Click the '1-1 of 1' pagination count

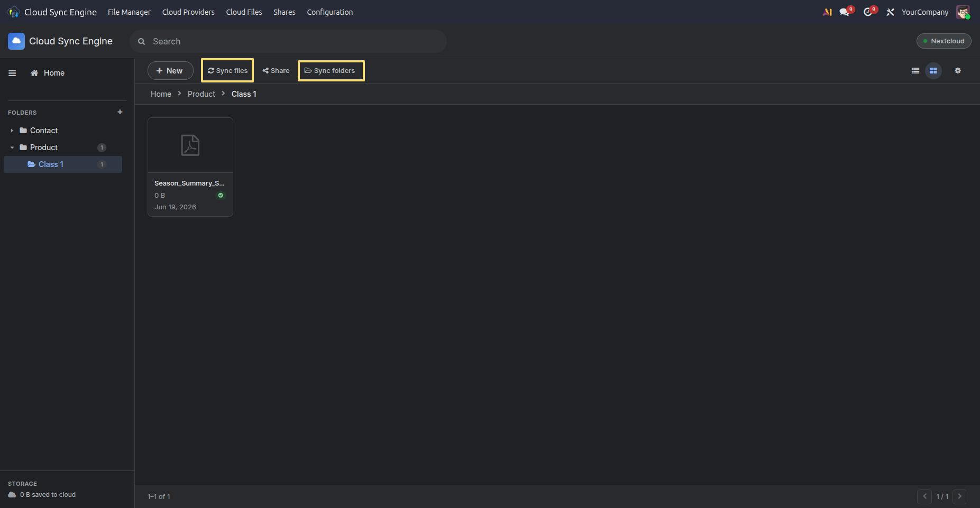[159, 497]
